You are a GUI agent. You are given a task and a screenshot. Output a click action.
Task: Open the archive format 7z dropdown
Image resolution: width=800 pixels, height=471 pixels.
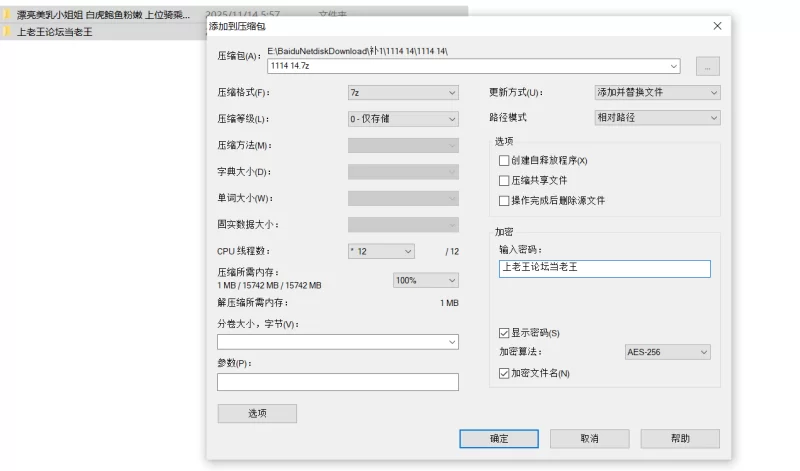coord(403,92)
